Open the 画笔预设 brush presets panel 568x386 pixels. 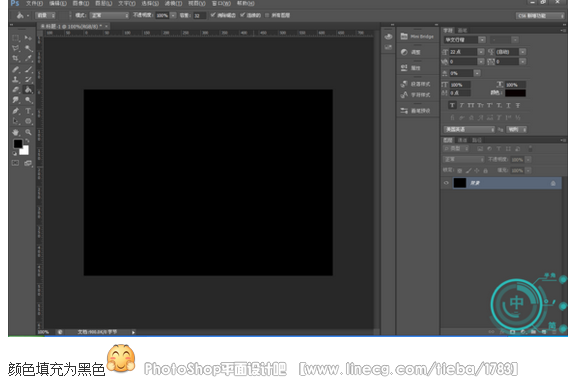[x=415, y=111]
